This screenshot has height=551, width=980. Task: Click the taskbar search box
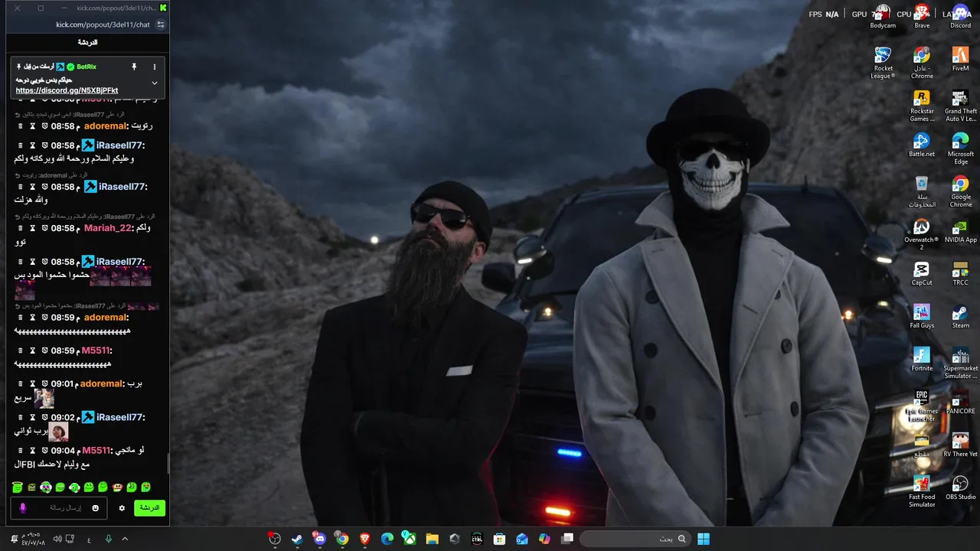pos(634,539)
